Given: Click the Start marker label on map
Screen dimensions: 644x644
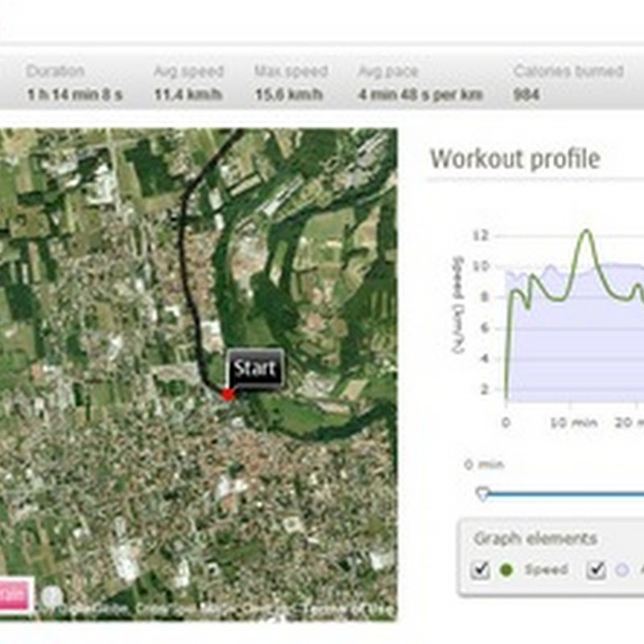Looking at the screenshot, I should [255, 369].
